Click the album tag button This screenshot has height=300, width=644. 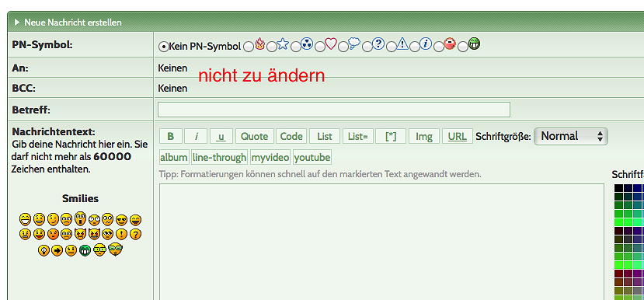pyautogui.click(x=174, y=158)
